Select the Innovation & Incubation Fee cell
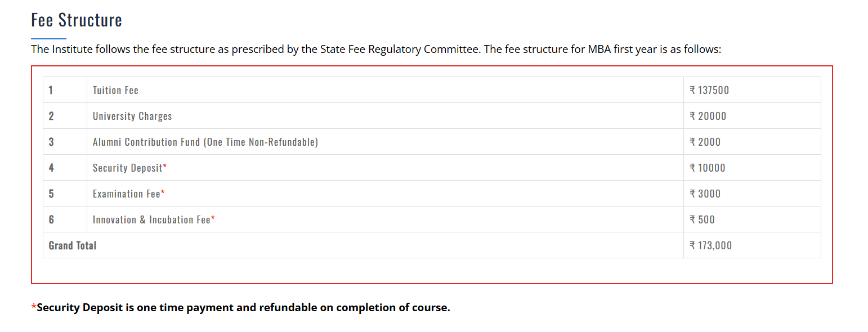868x332 pixels. pyautogui.click(x=154, y=219)
